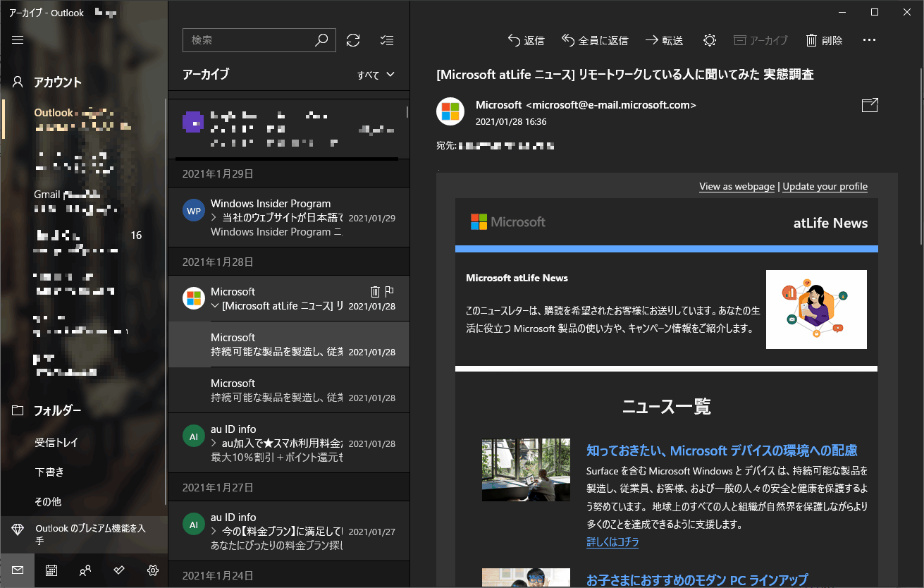Screen dimensions: 924x588
Task: Click the 2021年1月27日 date header
Action: 218,487
